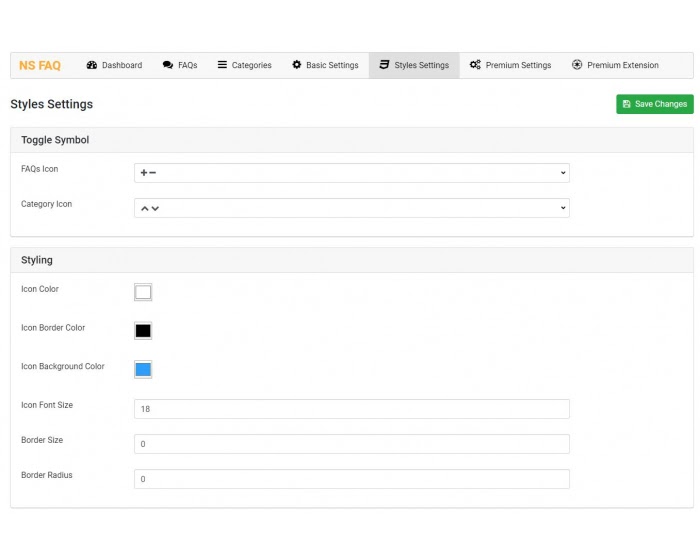This screenshot has height=560, width=700.
Task: Go to the Categories tab
Action: tap(244, 66)
